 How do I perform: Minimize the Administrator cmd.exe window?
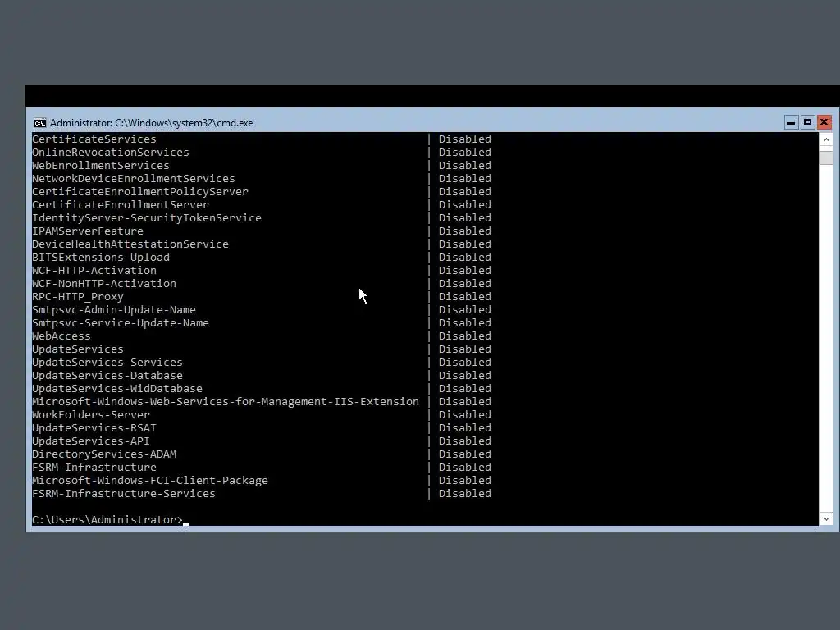click(x=791, y=123)
